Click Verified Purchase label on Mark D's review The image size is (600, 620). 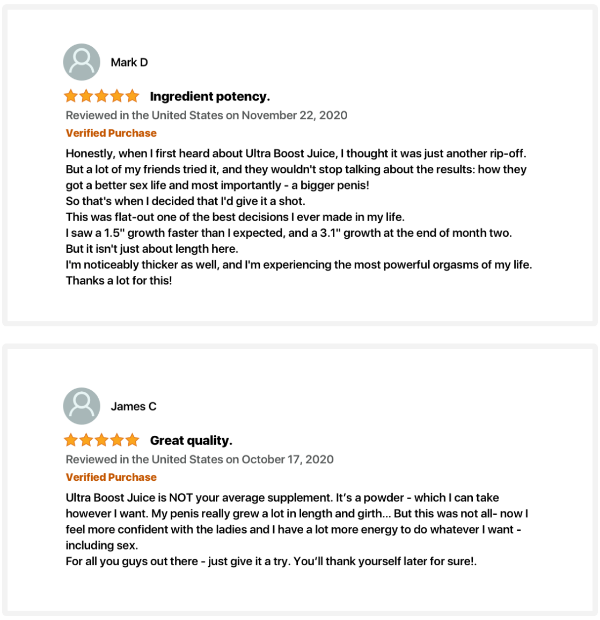point(111,133)
